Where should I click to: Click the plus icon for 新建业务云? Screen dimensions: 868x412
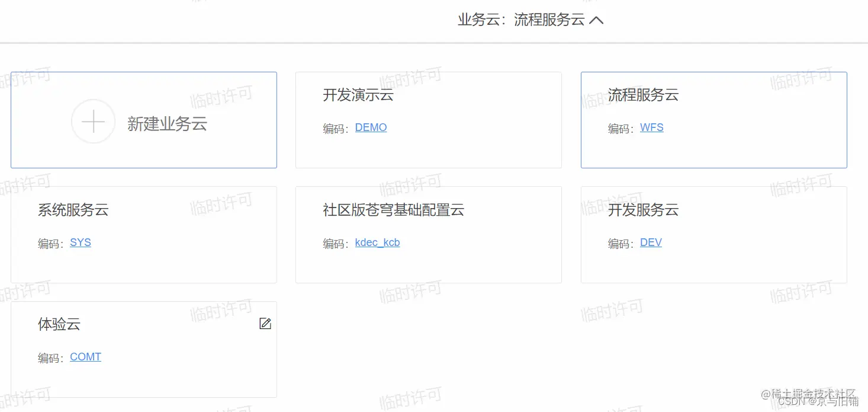click(93, 122)
